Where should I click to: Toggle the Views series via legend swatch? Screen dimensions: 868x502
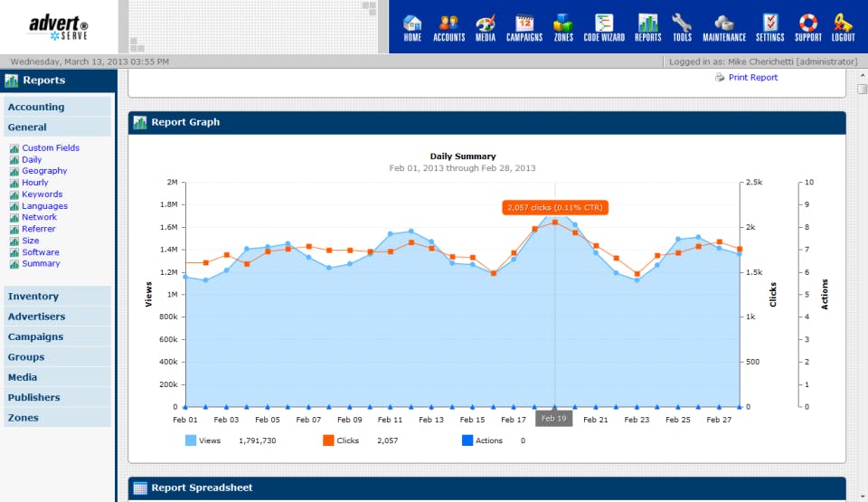click(x=191, y=440)
